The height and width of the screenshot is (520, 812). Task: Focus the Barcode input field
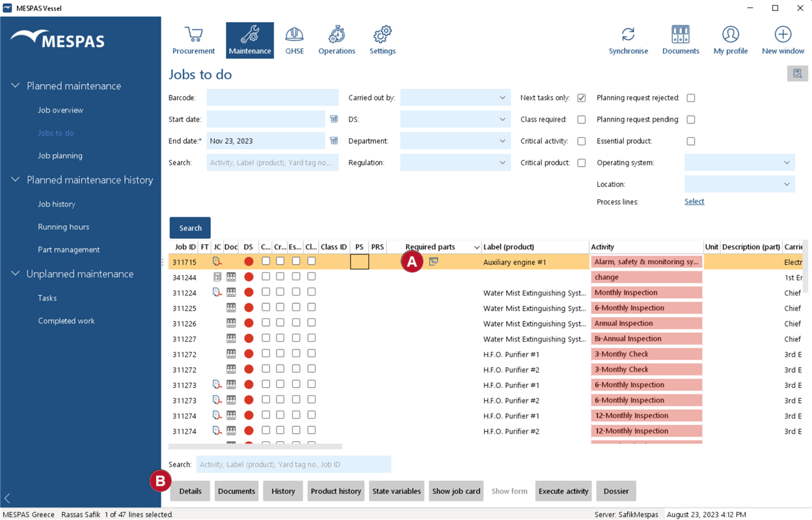(273, 98)
